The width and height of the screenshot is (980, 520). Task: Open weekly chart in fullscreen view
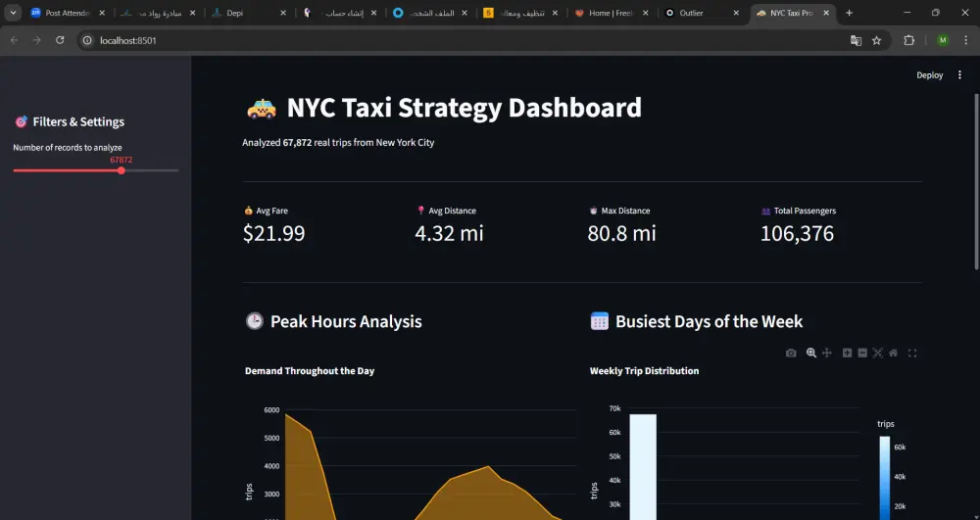[912, 353]
